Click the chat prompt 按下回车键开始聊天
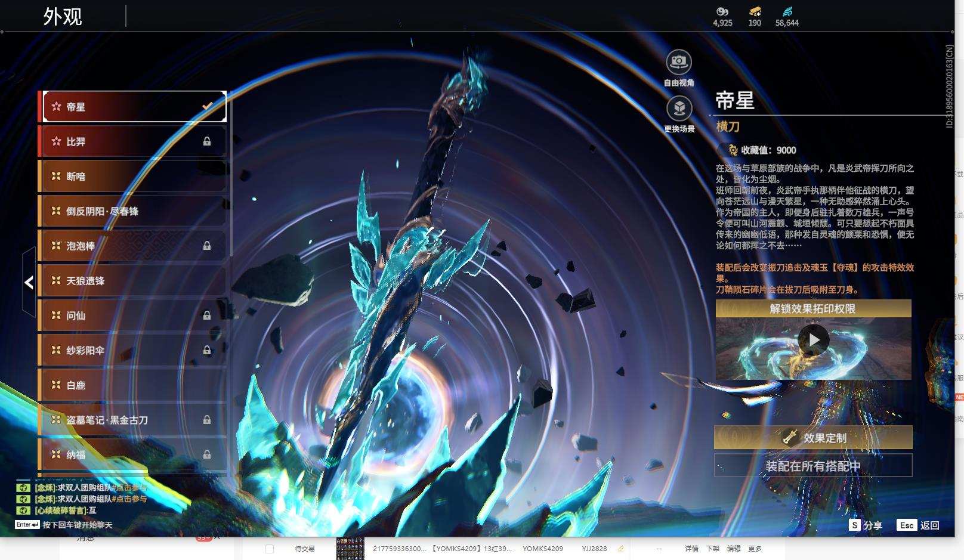The width and height of the screenshot is (964, 560). [78, 525]
